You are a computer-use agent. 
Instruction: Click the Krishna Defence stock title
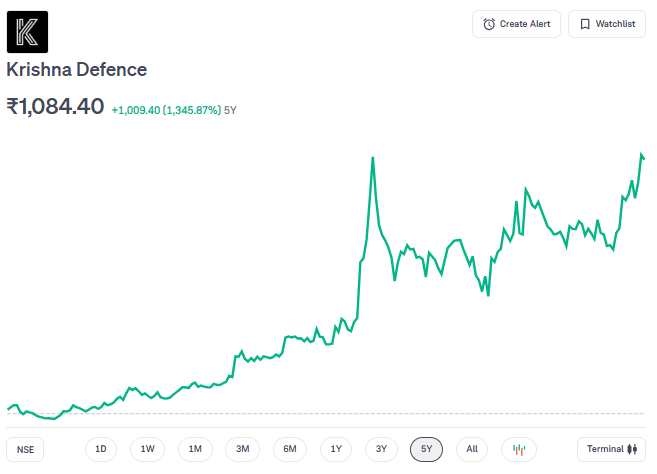click(x=77, y=70)
